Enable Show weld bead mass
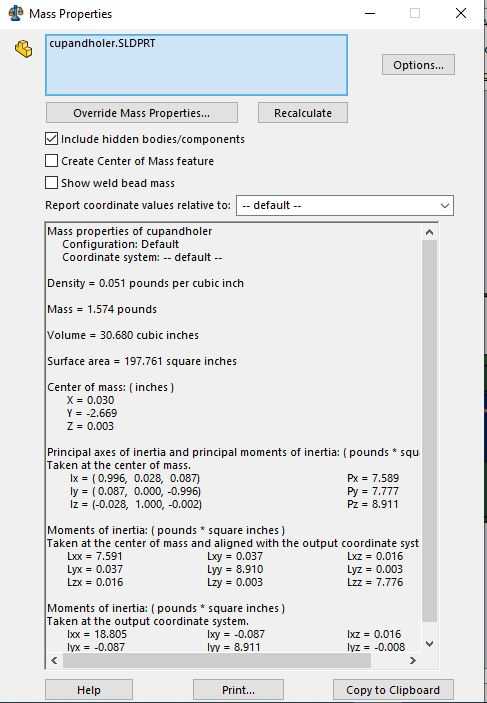This screenshot has height=703, width=487. tap(52, 183)
